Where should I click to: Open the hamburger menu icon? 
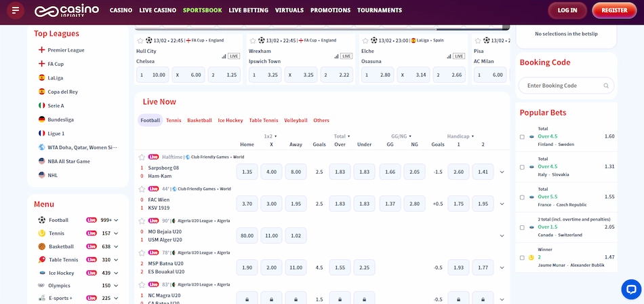coord(16,10)
